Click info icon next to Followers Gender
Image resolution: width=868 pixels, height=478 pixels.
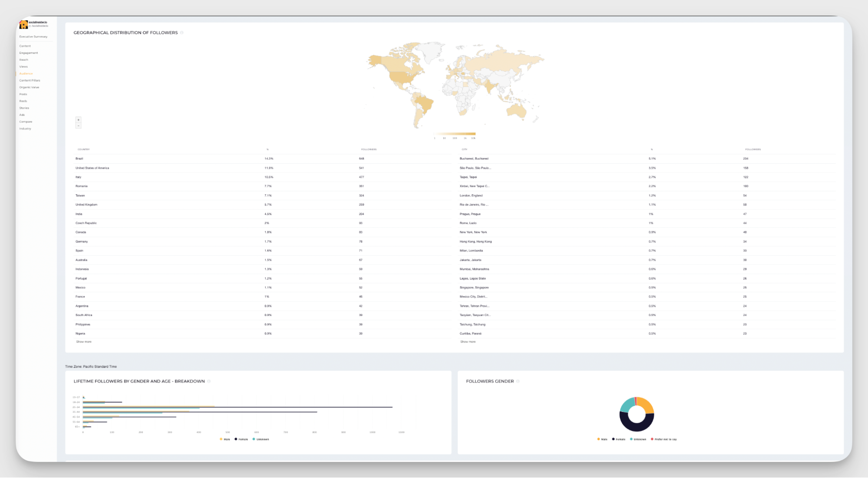point(518,382)
